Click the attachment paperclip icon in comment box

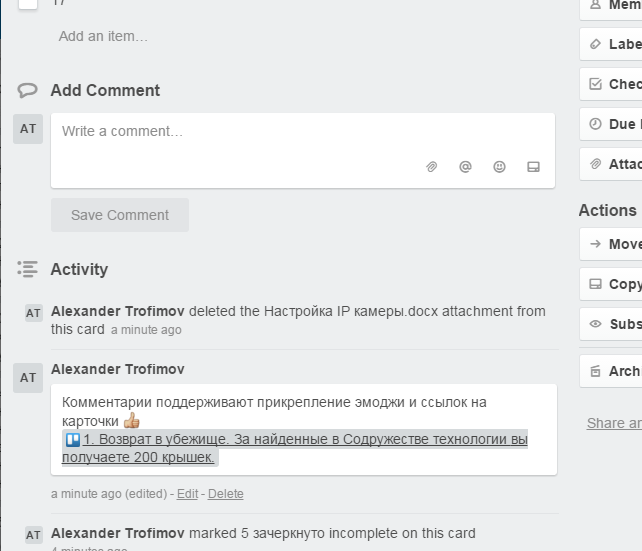click(432, 167)
